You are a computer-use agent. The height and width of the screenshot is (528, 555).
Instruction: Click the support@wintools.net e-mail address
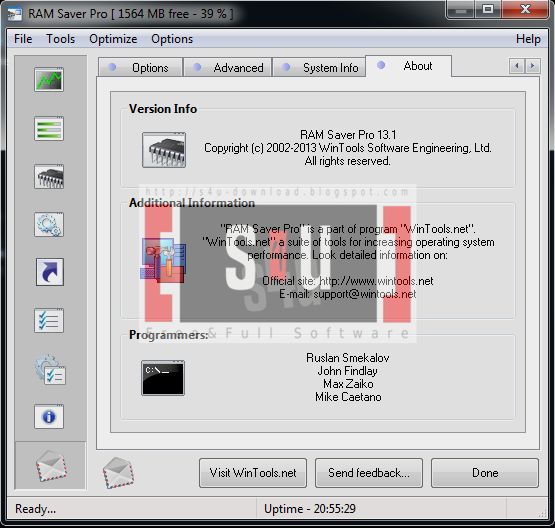365,294
